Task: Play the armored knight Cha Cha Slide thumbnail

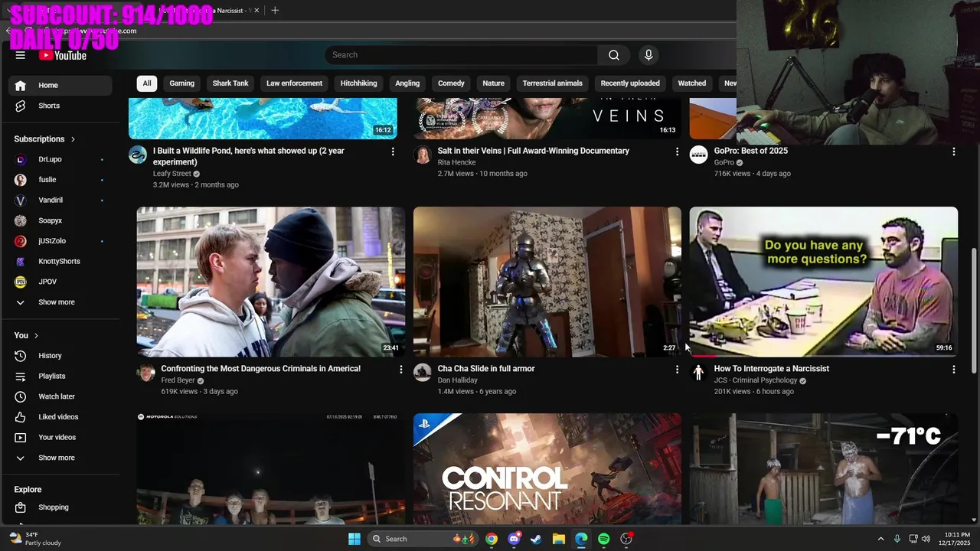Action: point(547,282)
